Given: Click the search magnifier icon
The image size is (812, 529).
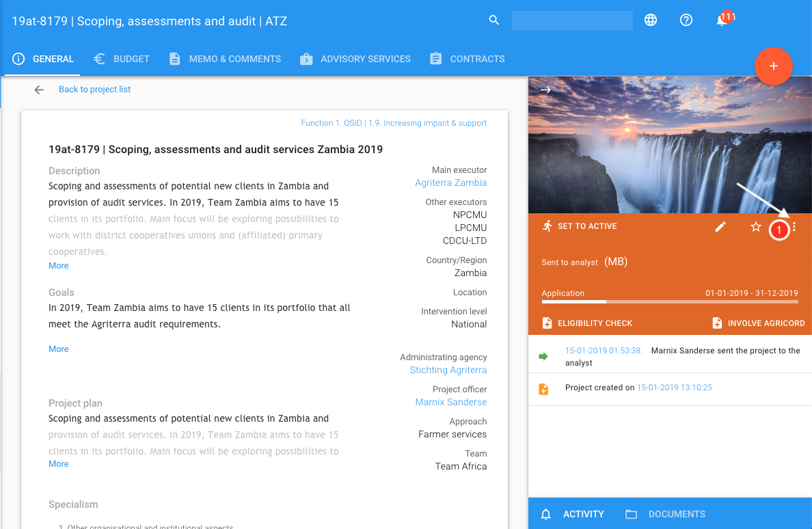Looking at the screenshot, I should coord(494,21).
